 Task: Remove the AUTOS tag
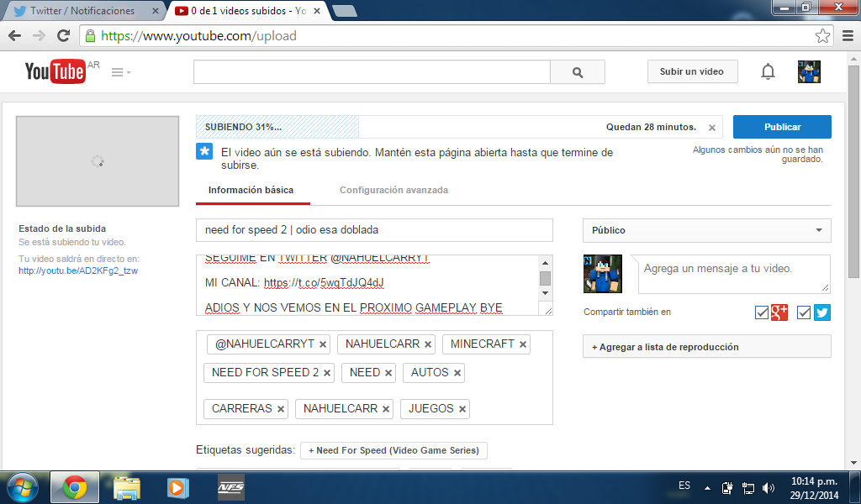pyautogui.click(x=457, y=373)
